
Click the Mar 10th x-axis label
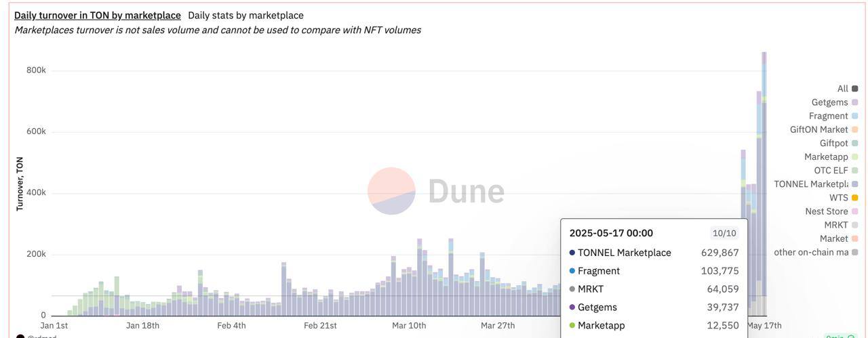(x=409, y=326)
